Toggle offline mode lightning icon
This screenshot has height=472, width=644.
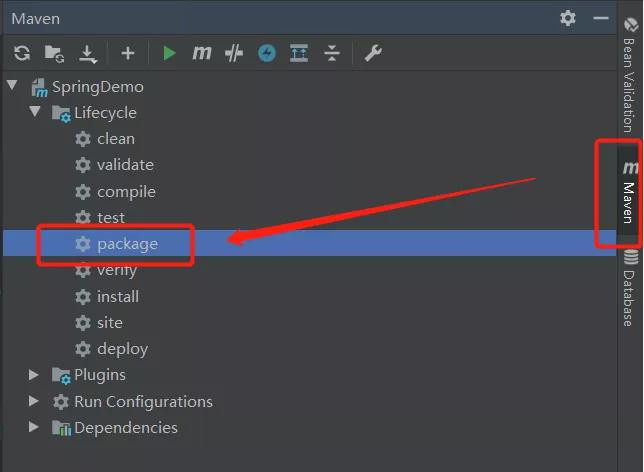point(267,53)
